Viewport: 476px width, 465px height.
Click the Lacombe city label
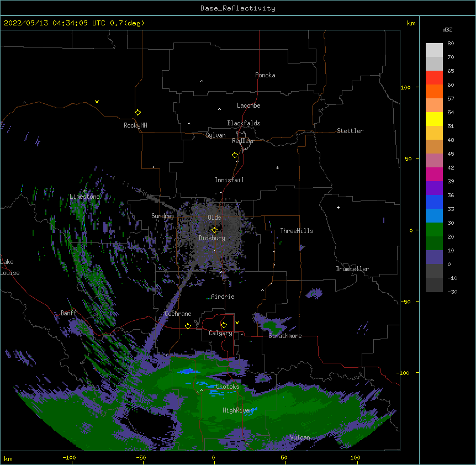click(248, 105)
